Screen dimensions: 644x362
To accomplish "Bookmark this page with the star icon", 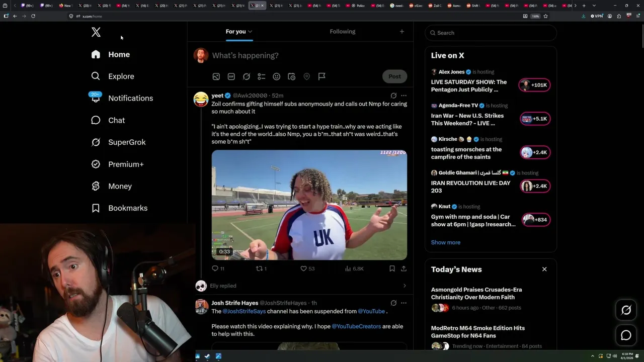I will [x=546, y=16].
